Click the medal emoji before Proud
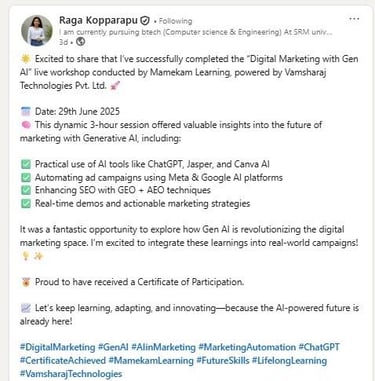This screenshot has height=381, width=375. pos(26,282)
